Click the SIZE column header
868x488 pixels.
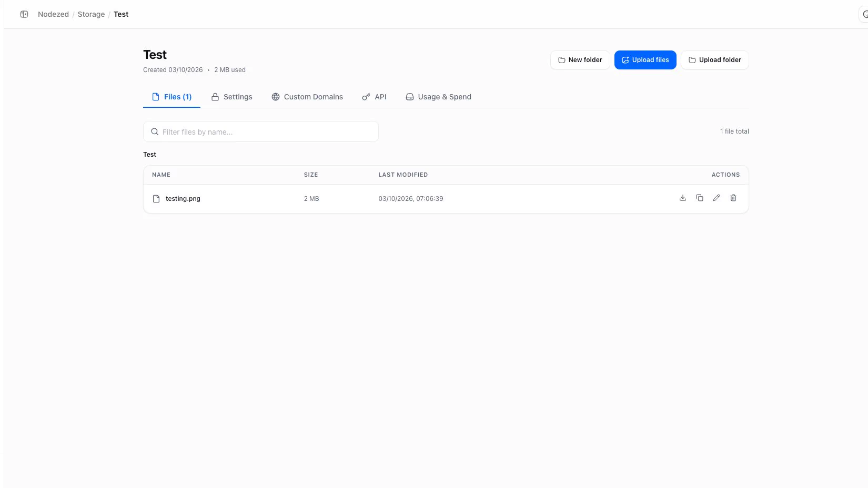point(311,175)
